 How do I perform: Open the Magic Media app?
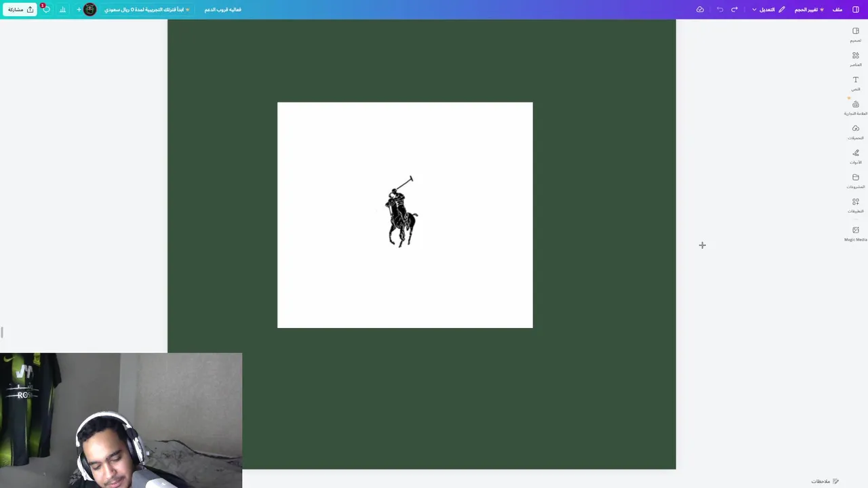[x=855, y=234]
